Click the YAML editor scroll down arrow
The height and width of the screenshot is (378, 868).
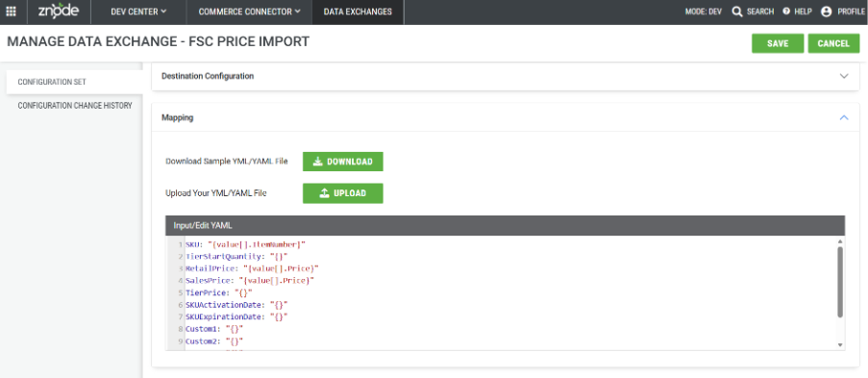click(840, 344)
